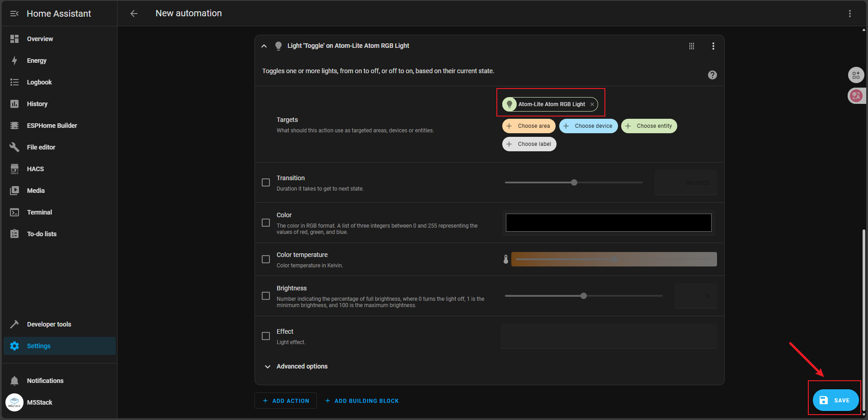
Task: Open Terminal in the sidebar
Action: click(60, 212)
